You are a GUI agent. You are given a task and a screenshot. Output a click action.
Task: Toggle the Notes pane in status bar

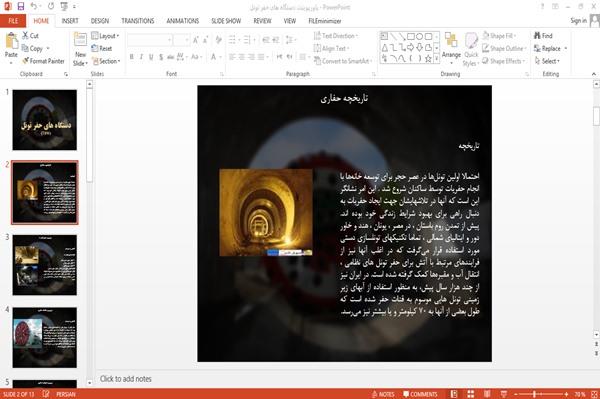[x=383, y=394]
